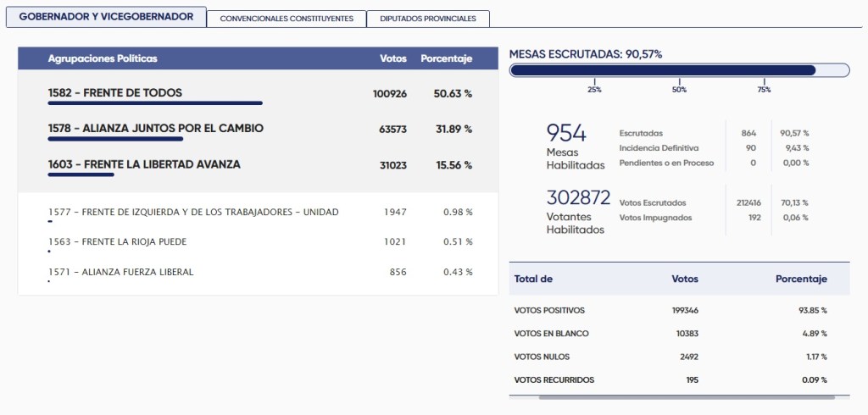Click Alianza Fuerza Liberal entry
The image size is (868, 415).
258,272
